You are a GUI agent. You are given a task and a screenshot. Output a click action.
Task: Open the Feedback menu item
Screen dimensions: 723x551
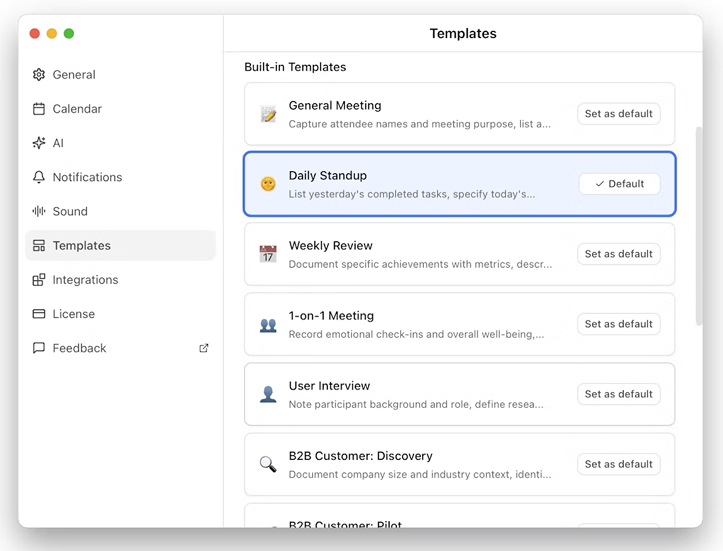click(79, 348)
